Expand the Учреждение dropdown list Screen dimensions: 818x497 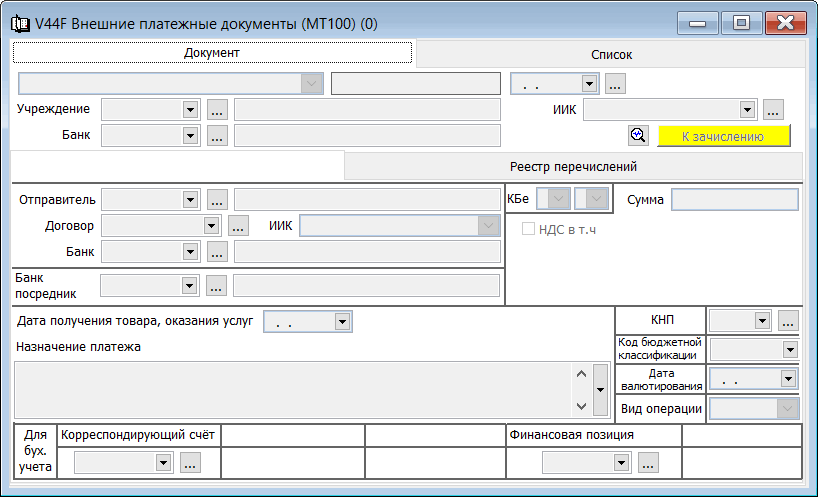(x=189, y=110)
